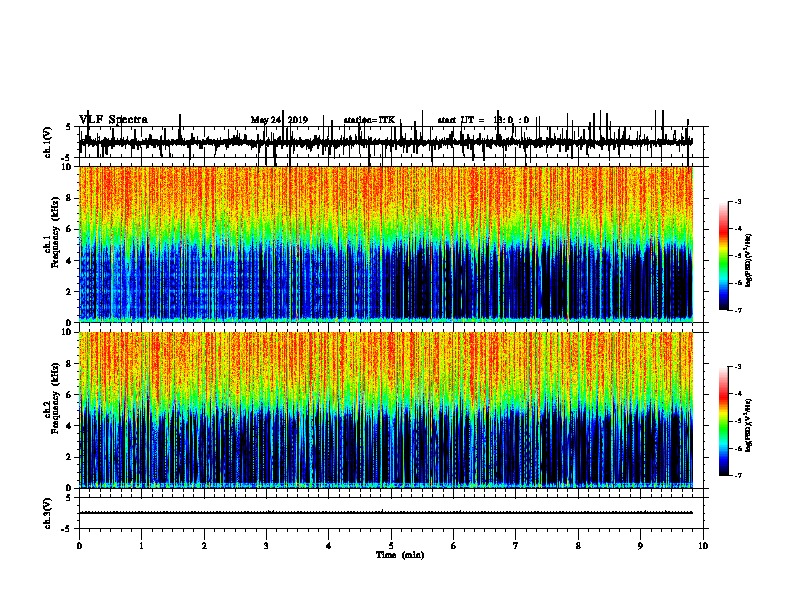This screenshot has height=612, width=792.
Task: Click the "6" kHz tick of ch.1 spectrogram
Action: click(70, 229)
